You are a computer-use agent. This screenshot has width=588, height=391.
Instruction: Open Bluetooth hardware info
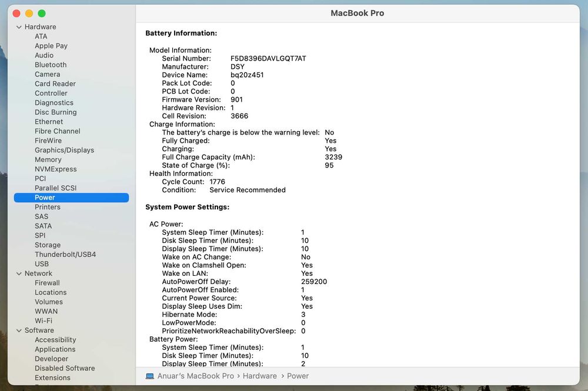[51, 65]
